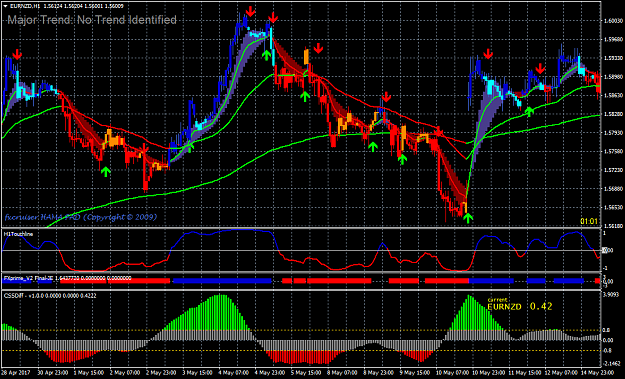
Task: Click the yellow EURNZD label in CSSDiff panel
Action: pyautogui.click(x=504, y=307)
